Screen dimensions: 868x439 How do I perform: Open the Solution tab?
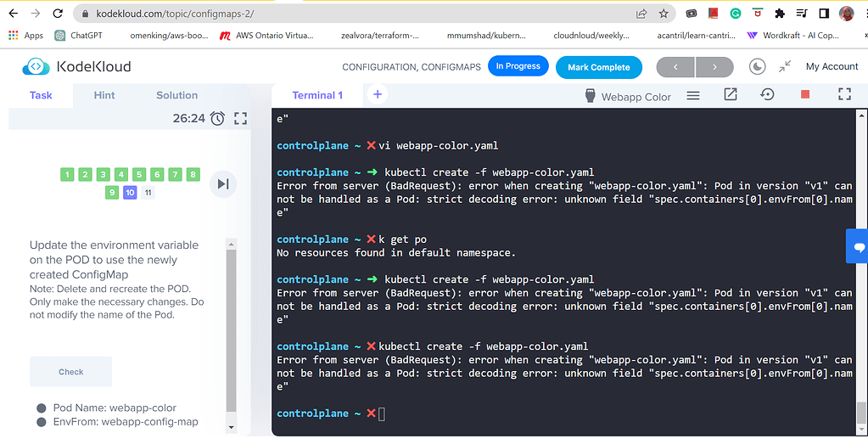point(176,95)
